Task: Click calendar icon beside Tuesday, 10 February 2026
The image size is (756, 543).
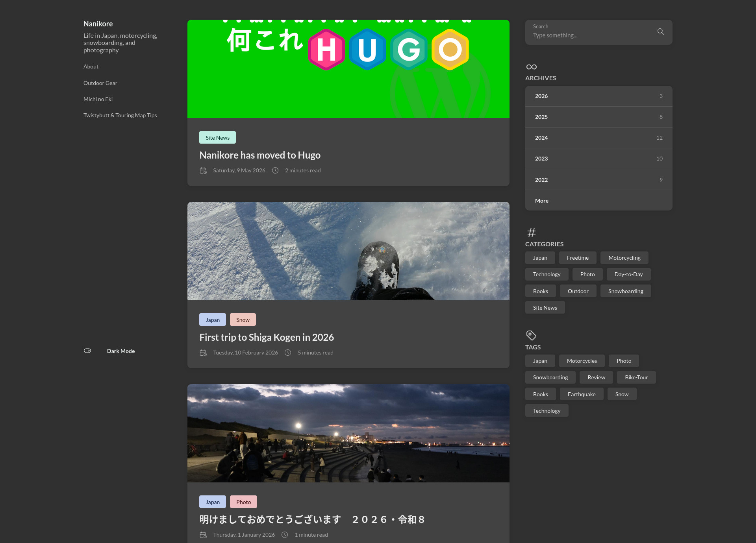Action: click(x=203, y=353)
